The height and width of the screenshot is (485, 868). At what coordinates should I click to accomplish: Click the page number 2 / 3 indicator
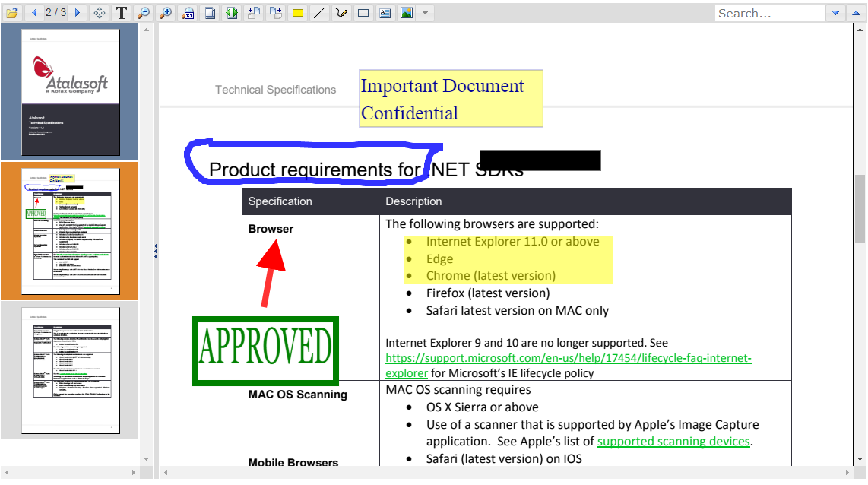56,12
